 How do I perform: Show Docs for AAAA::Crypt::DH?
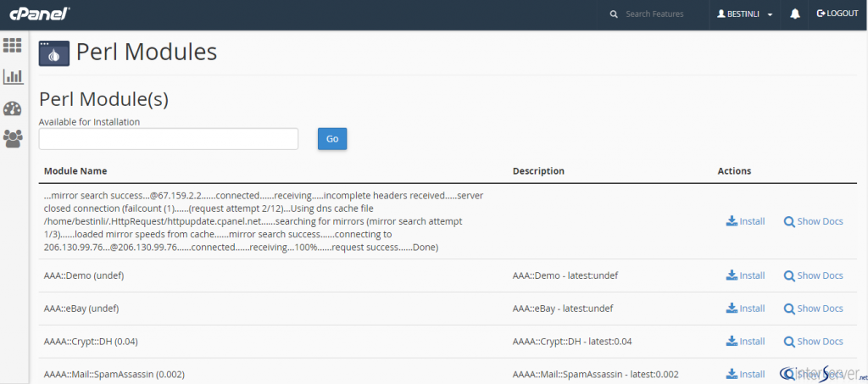point(813,342)
